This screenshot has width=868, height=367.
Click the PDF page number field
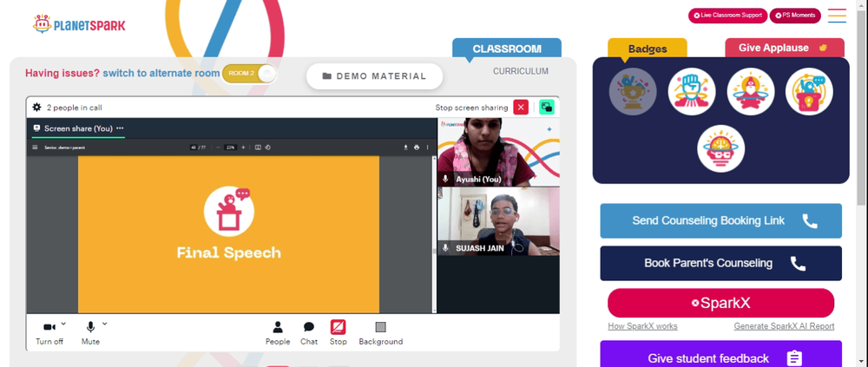(194, 147)
